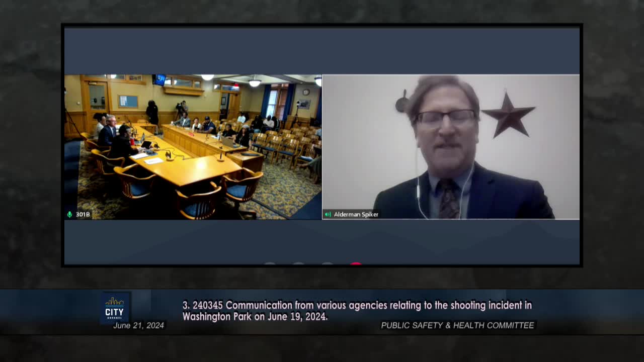Click the speaker icon beside Alderman Spiker

pos(328,214)
